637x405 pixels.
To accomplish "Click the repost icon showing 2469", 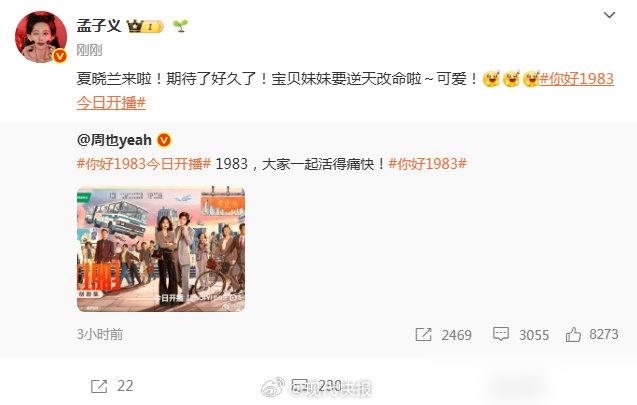I will click(x=423, y=335).
